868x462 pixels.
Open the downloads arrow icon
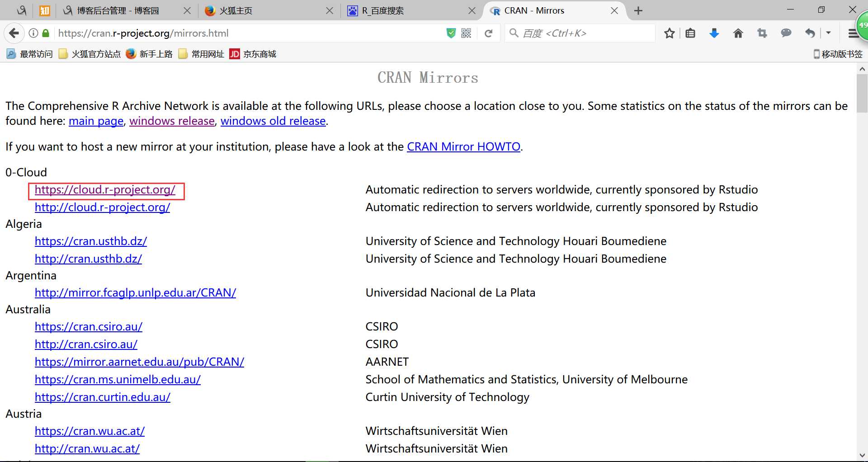[714, 33]
